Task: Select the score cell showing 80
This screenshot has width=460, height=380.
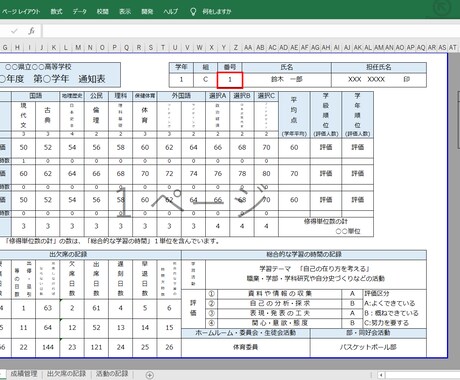Action: pyautogui.click(x=266, y=174)
